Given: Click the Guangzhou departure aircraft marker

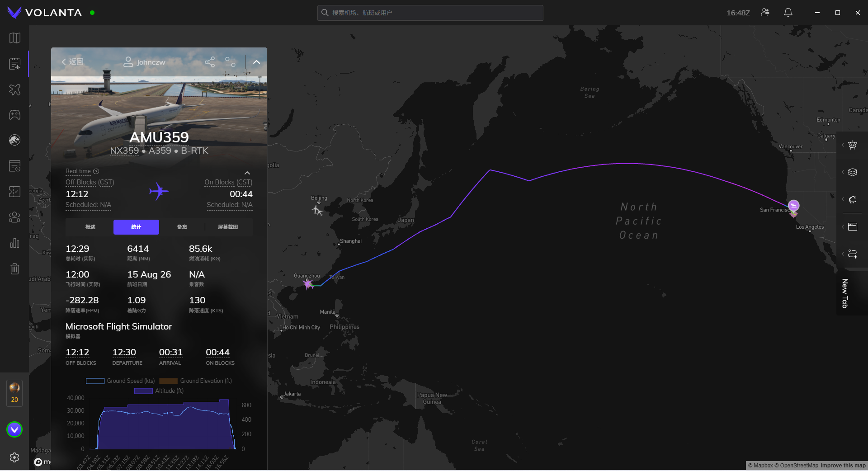Looking at the screenshot, I should [308, 284].
